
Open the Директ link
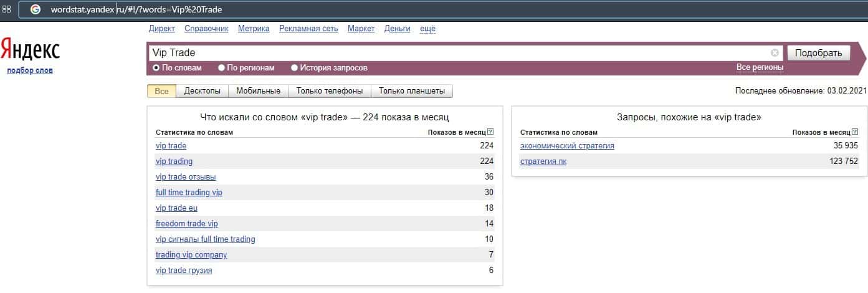click(x=162, y=29)
